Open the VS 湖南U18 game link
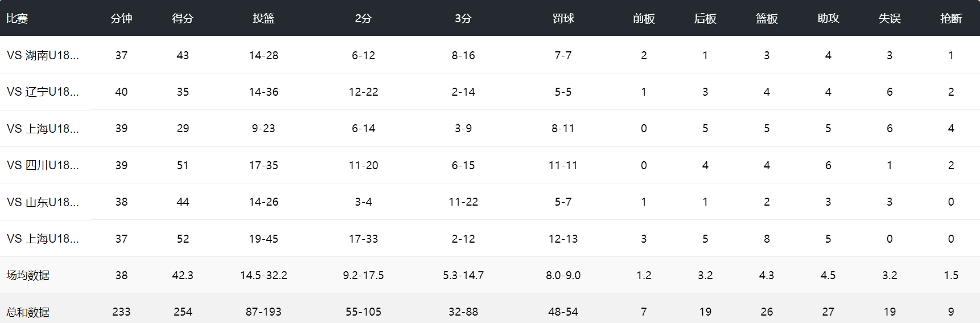980x323 pixels. (x=43, y=55)
